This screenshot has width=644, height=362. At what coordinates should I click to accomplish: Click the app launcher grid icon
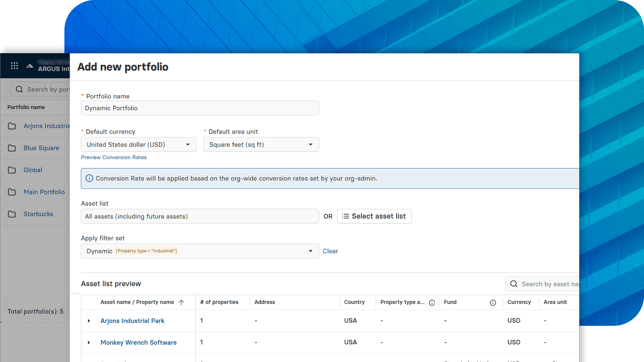coord(14,66)
